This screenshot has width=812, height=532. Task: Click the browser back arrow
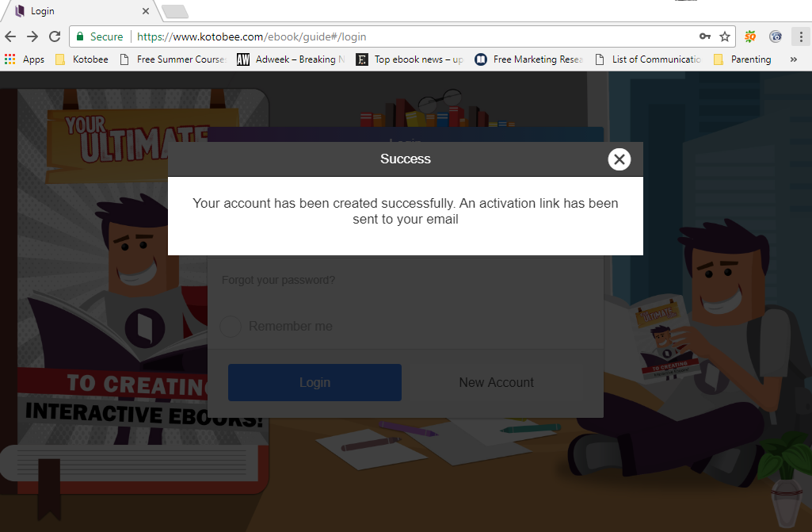(x=10, y=36)
